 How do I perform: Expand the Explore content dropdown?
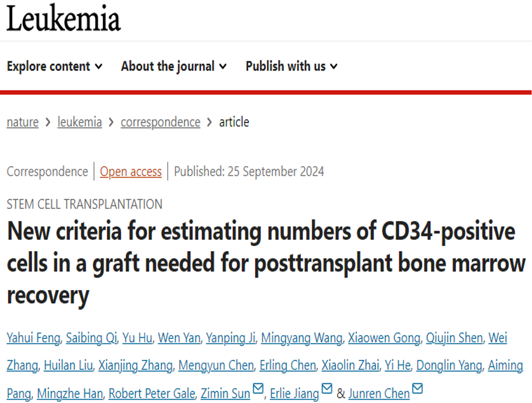pos(55,66)
